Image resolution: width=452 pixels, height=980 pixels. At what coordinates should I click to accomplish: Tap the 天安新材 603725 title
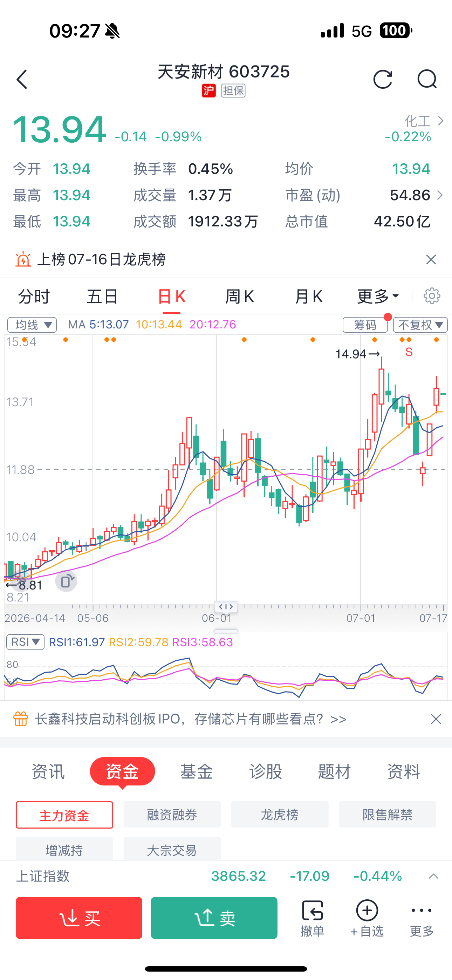[224, 72]
